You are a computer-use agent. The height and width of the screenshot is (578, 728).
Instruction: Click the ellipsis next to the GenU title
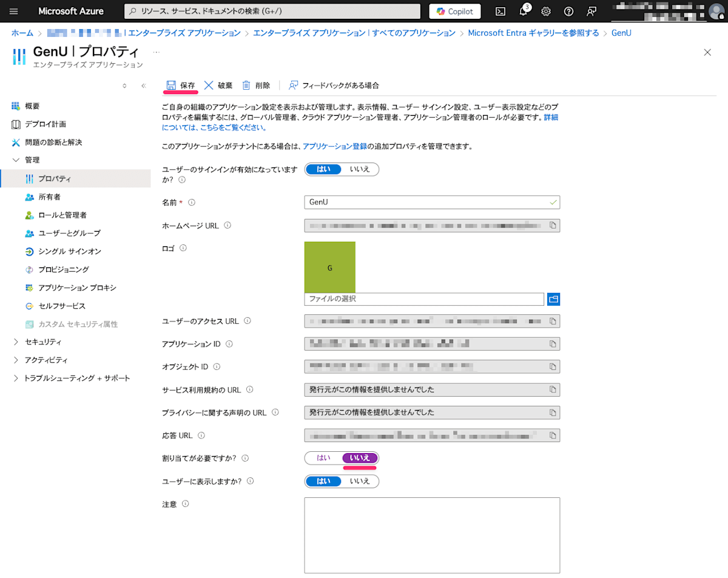(157, 52)
